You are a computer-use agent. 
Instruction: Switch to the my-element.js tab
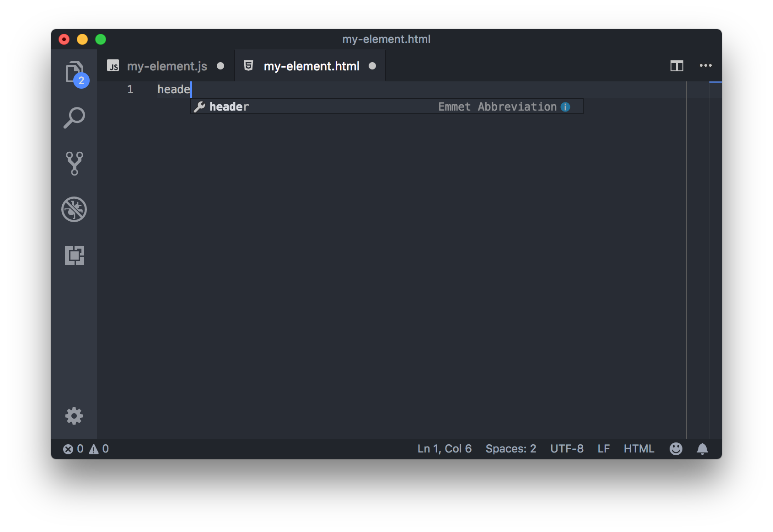167,65
